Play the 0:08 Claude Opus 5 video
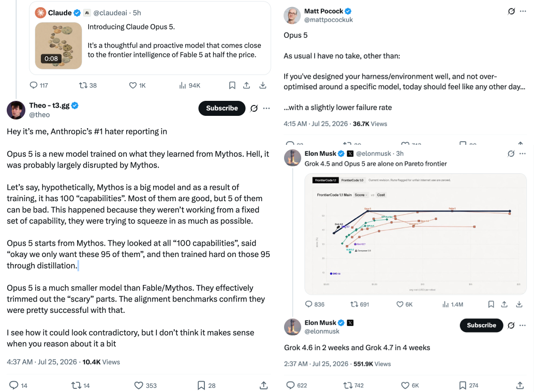The height and width of the screenshot is (392, 534). tap(58, 46)
